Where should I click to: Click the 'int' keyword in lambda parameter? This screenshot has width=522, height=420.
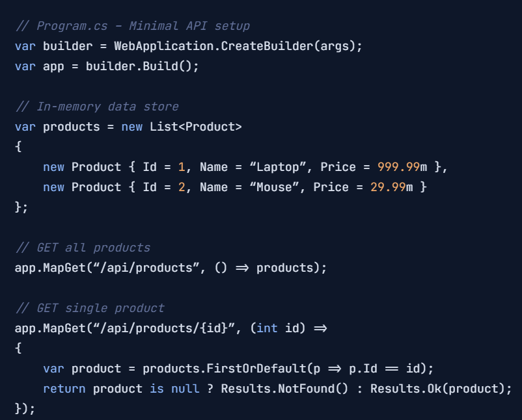pos(267,328)
